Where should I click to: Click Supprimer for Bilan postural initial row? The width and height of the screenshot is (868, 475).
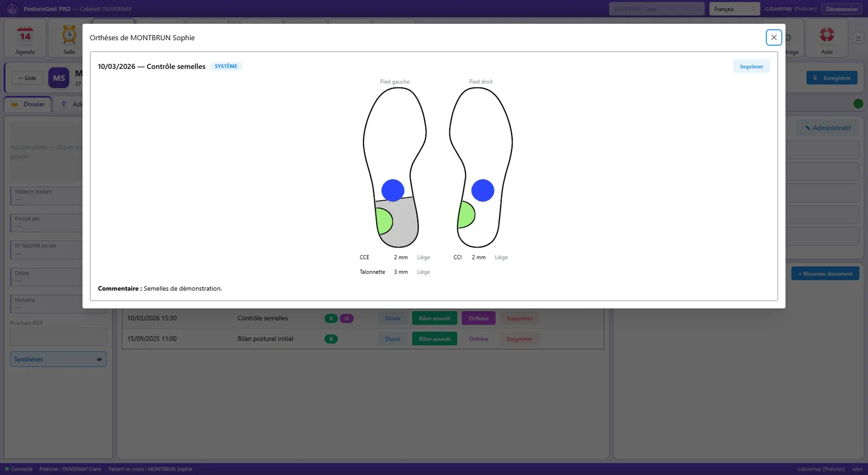click(x=520, y=339)
